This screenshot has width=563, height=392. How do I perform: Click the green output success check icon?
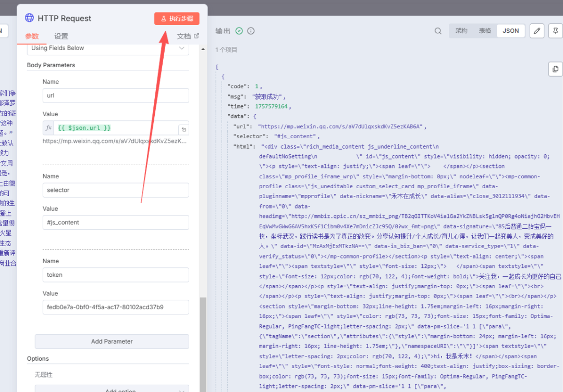[239, 31]
